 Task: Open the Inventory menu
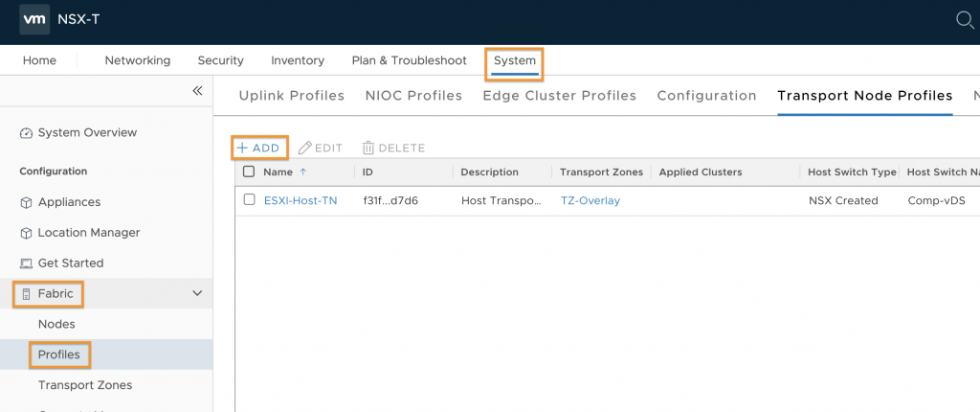pos(298,60)
